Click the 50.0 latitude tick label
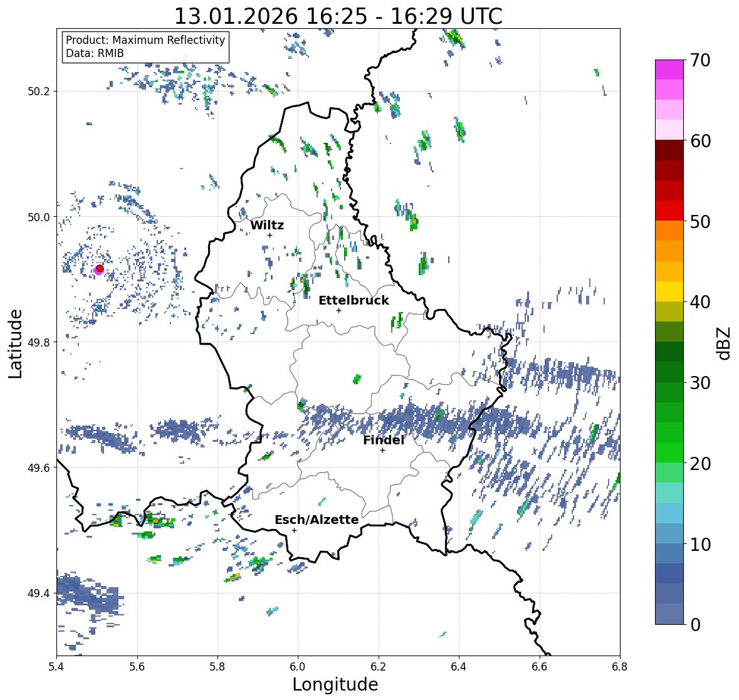The image size is (739, 700). tap(39, 217)
